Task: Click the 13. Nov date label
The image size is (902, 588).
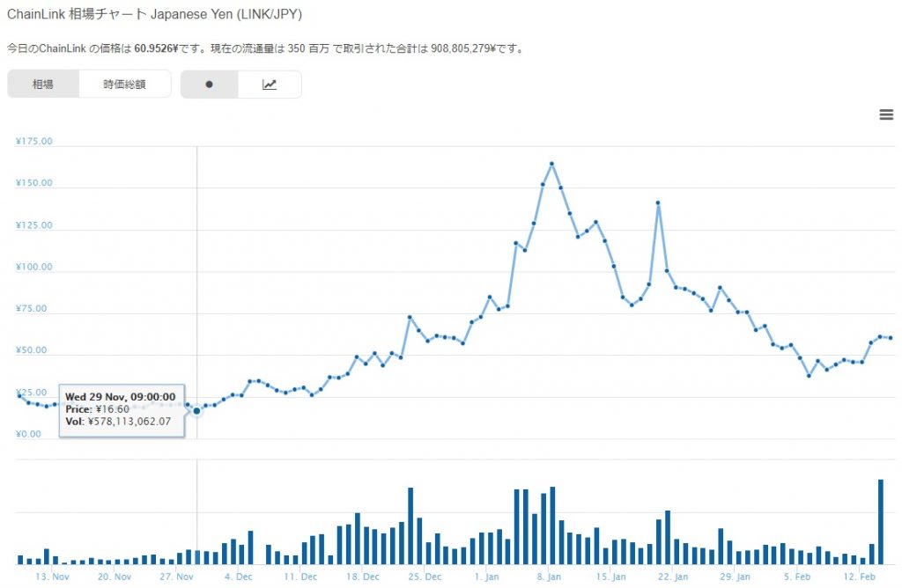Action: pos(52,577)
